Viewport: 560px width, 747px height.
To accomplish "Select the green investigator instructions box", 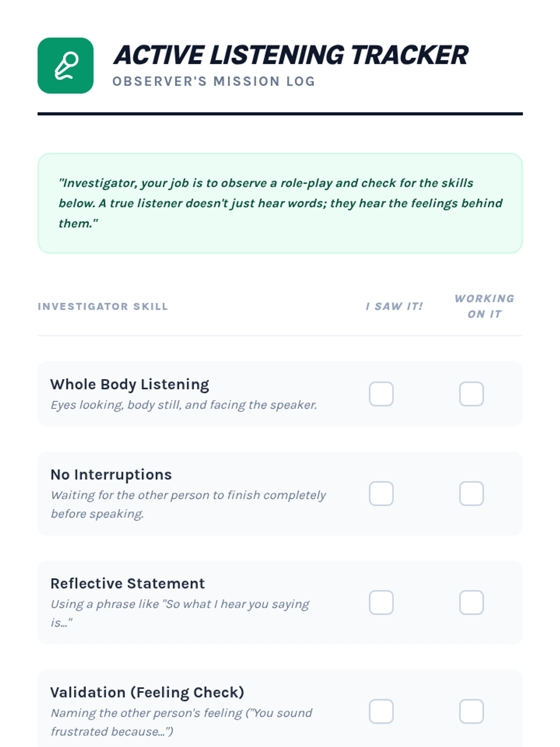I will [x=280, y=203].
